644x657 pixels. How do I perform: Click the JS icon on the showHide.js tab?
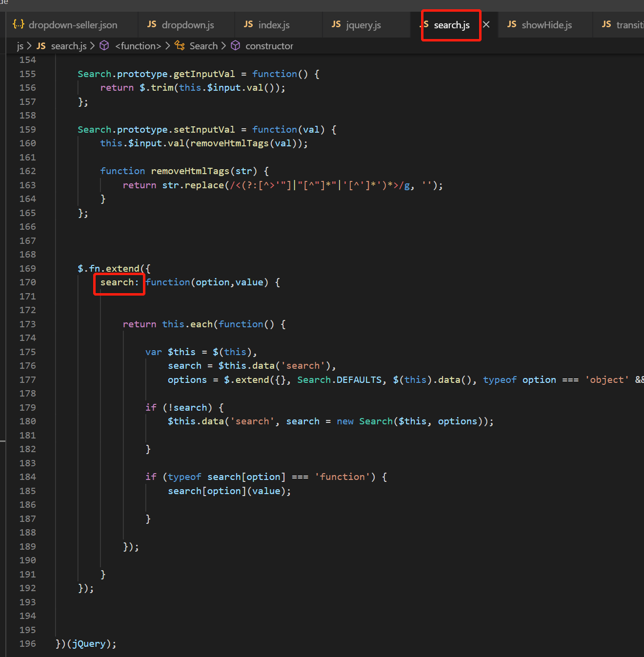512,24
